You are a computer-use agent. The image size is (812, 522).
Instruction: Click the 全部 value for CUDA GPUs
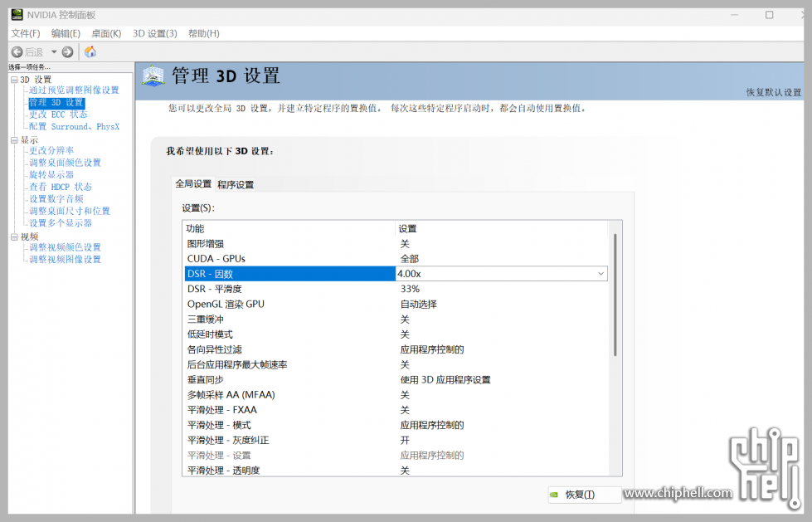click(x=409, y=259)
